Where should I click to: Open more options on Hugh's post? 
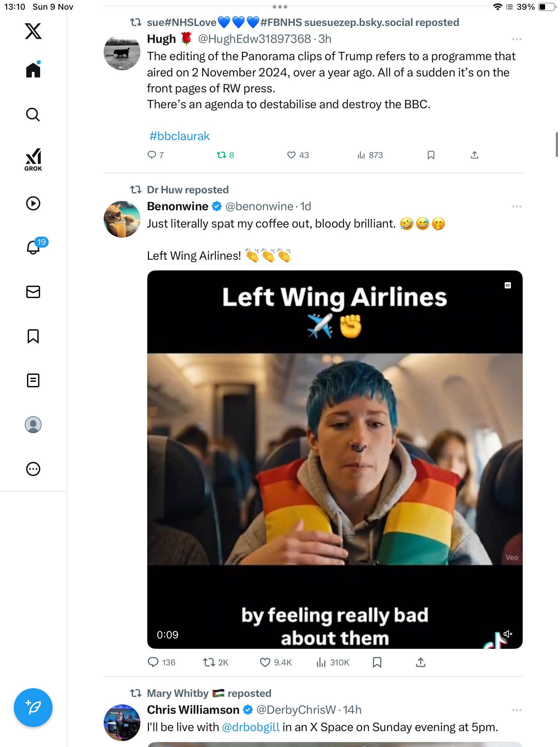[516, 39]
